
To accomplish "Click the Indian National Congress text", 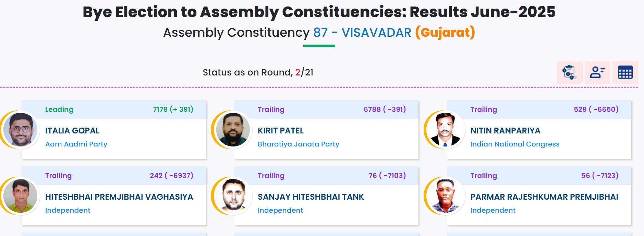I will [x=514, y=144].
